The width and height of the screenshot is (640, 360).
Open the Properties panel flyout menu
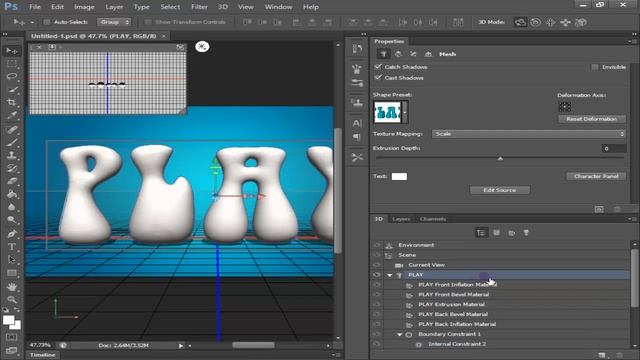pos(632,41)
